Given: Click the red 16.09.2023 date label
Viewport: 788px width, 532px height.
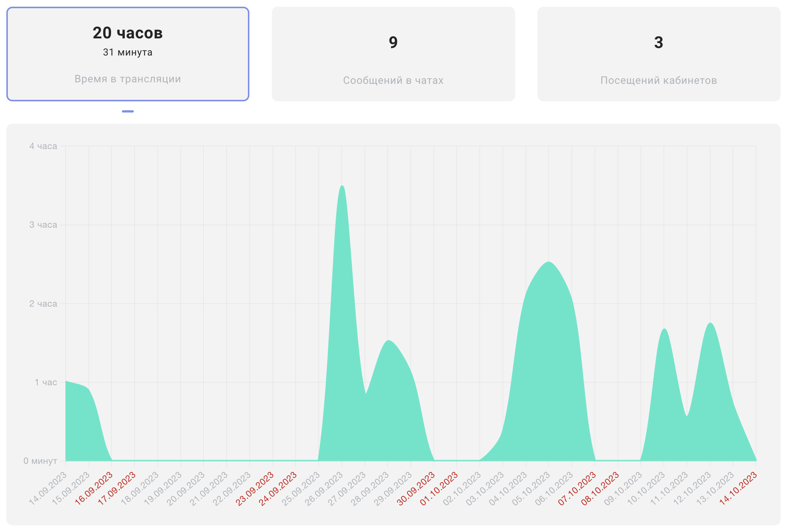Looking at the screenshot, I should (x=94, y=488).
